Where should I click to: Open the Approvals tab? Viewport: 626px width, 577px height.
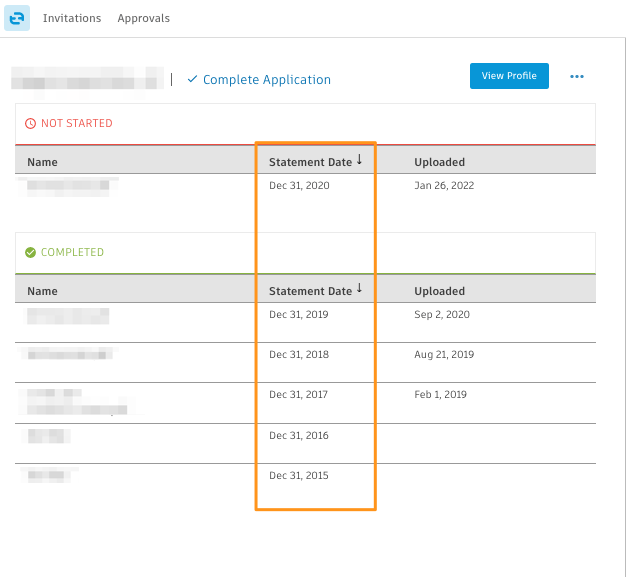tap(144, 18)
